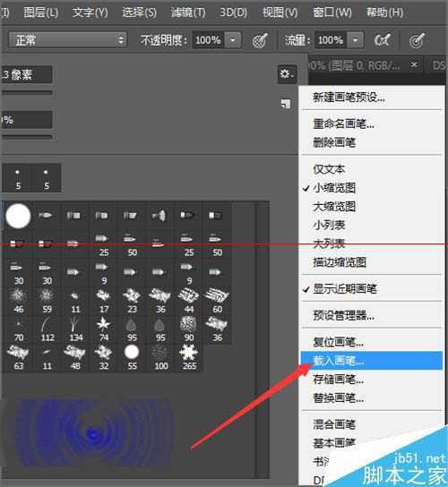Click 载入画笔... to load brushes
448x487 pixels.
(x=372, y=361)
